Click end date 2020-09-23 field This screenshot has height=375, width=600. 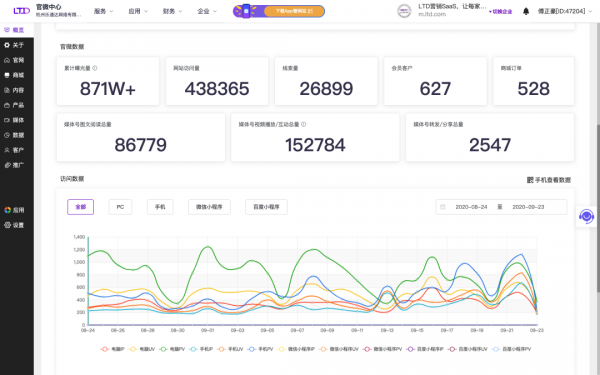click(x=528, y=207)
